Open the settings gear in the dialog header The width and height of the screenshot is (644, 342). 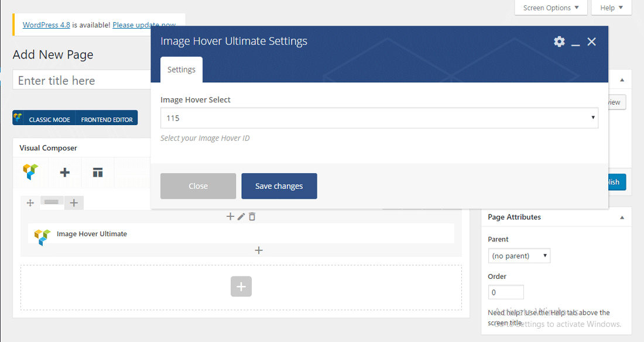(x=559, y=42)
